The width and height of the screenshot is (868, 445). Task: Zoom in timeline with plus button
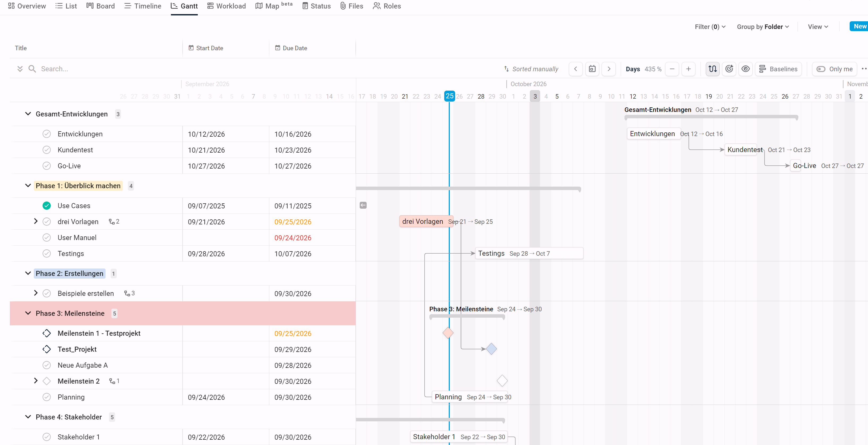tap(688, 69)
